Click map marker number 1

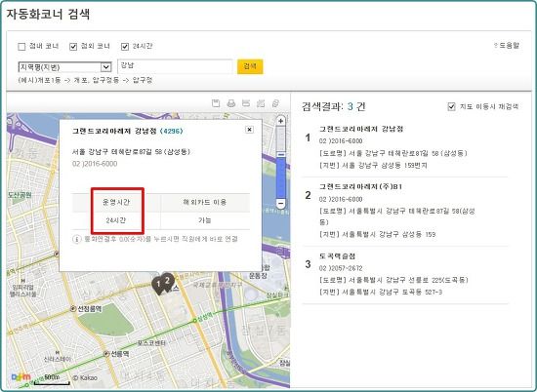pyautogui.click(x=158, y=285)
